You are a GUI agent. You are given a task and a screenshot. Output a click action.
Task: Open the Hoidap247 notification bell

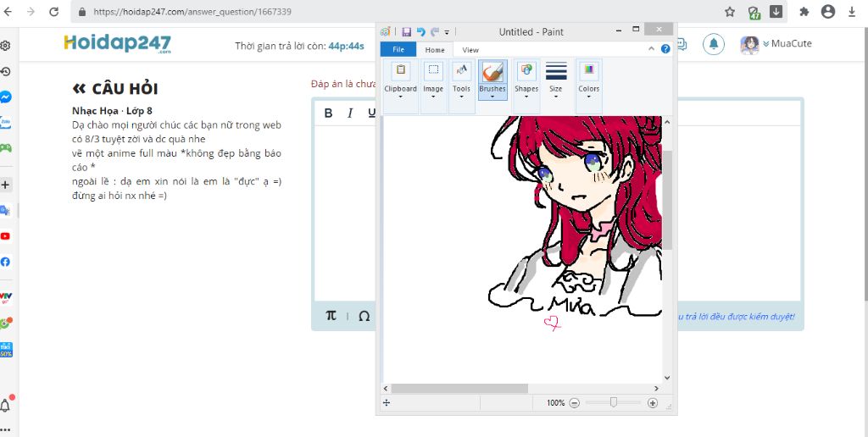714,44
